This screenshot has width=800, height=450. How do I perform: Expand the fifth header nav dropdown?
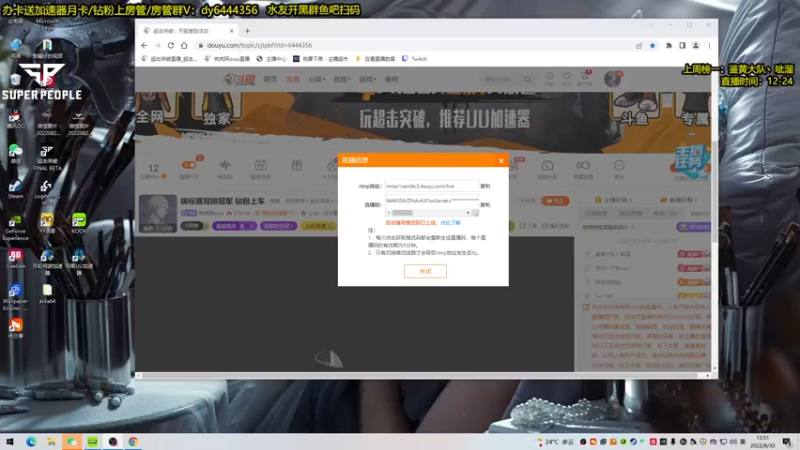[x=367, y=80]
